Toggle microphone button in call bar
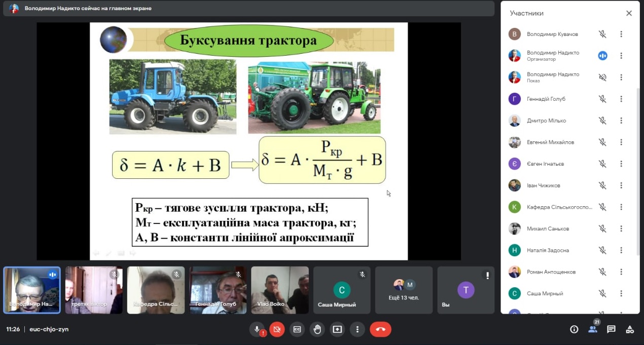Image resolution: width=644 pixels, height=345 pixels. (258, 329)
